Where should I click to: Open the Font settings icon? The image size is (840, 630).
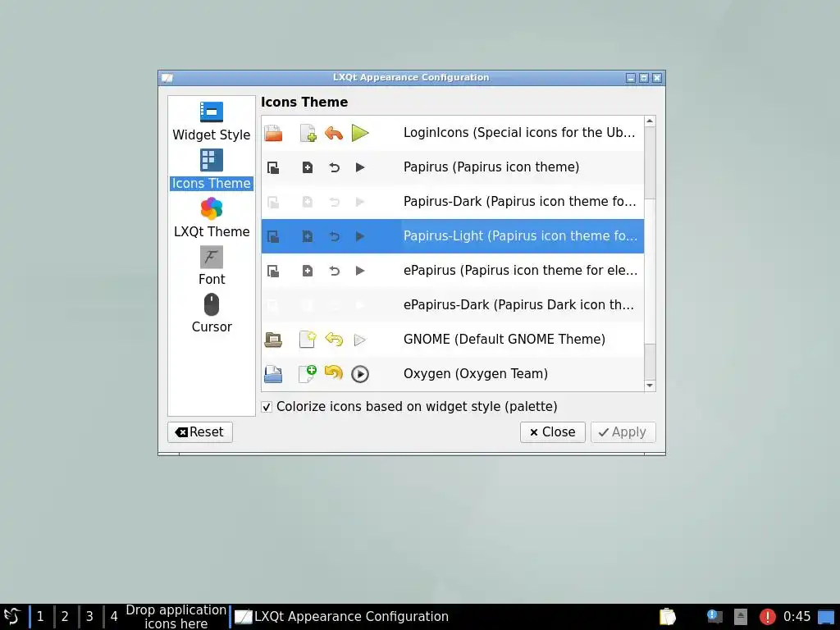click(211, 257)
